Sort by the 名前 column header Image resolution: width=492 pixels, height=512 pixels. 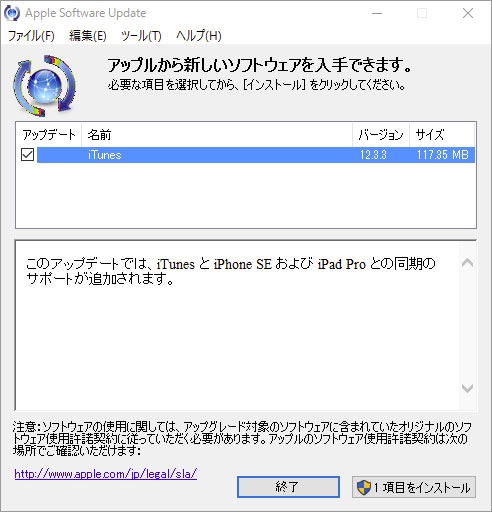[217, 135]
